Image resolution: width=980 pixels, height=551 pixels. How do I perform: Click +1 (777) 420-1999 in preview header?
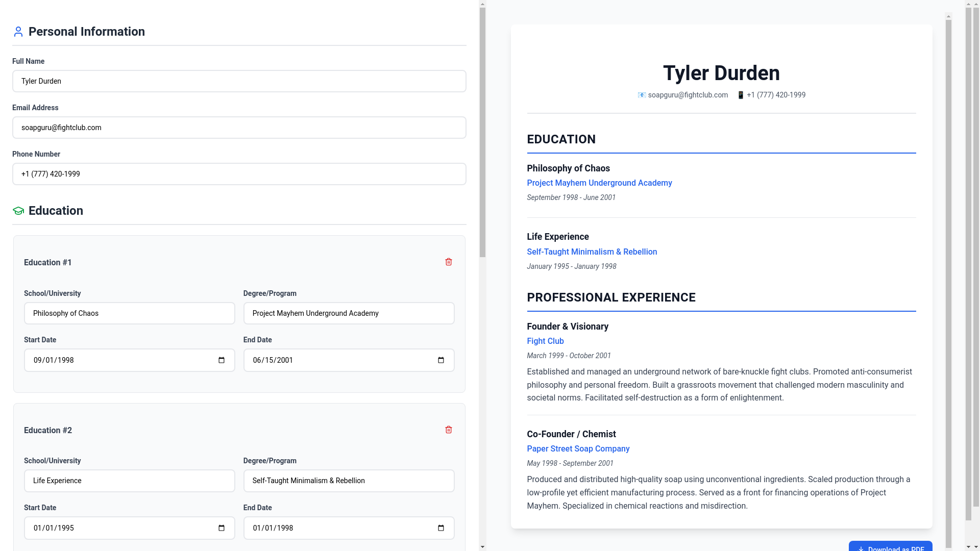click(x=776, y=95)
